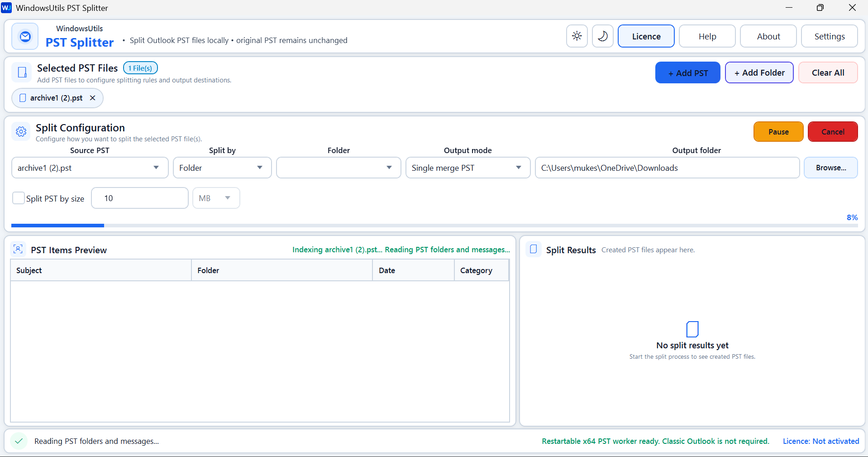The image size is (868, 457).
Task: Open the Settings menu button
Action: coord(830,36)
